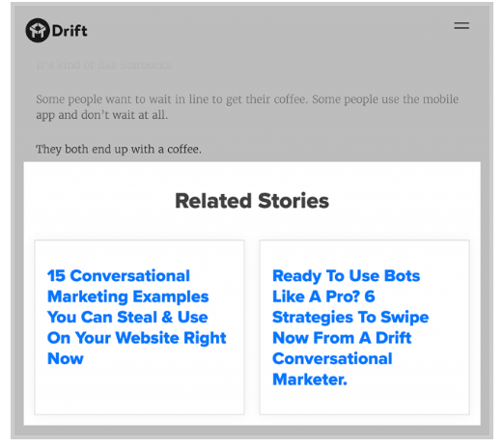Screen dimensions: 503x448
Task: Click the blank area of the second story card
Action: [x=364, y=402]
